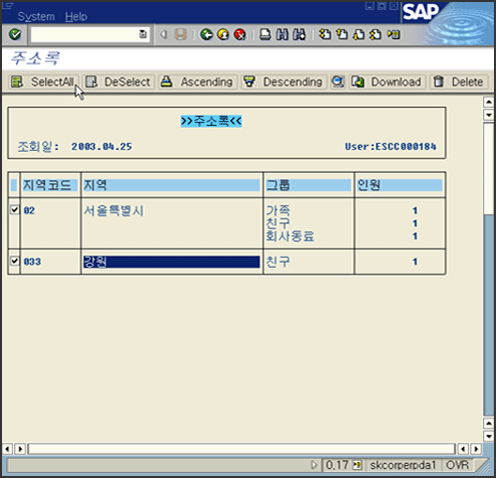Click the 인원 column header
This screenshot has width=496, height=478.
tap(399, 185)
